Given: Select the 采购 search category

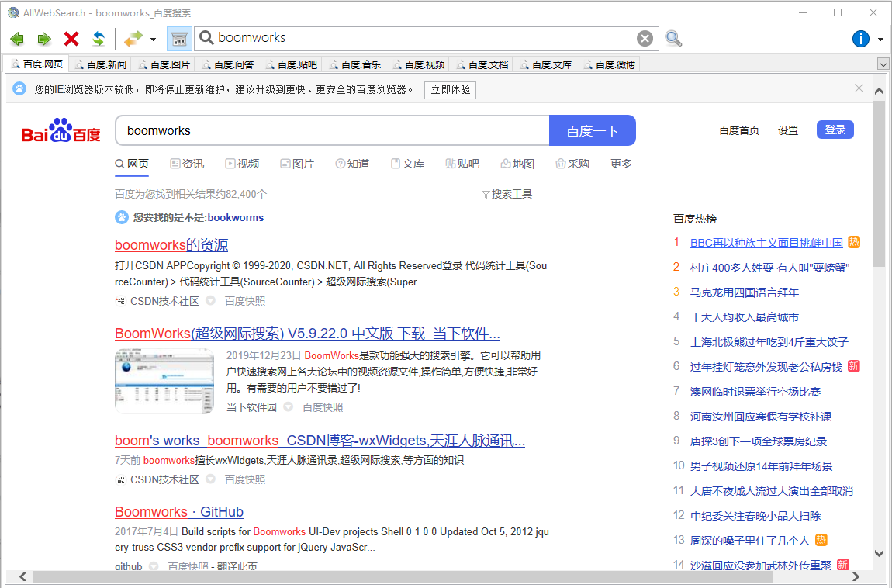Looking at the screenshot, I should pyautogui.click(x=572, y=164).
